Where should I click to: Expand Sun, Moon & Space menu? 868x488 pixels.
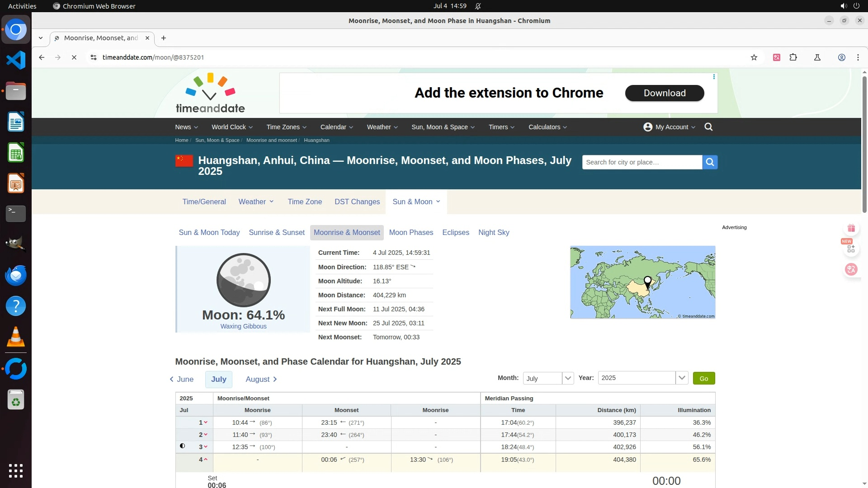443,127
